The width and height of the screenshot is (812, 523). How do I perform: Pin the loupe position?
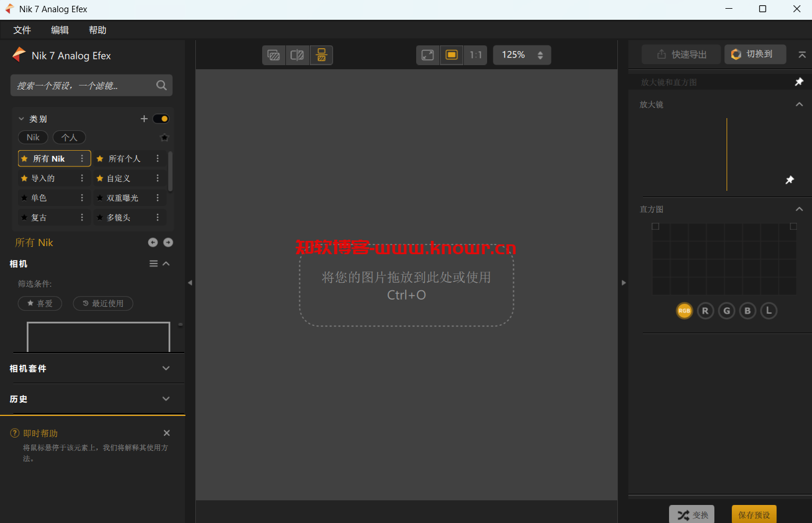[790, 180]
